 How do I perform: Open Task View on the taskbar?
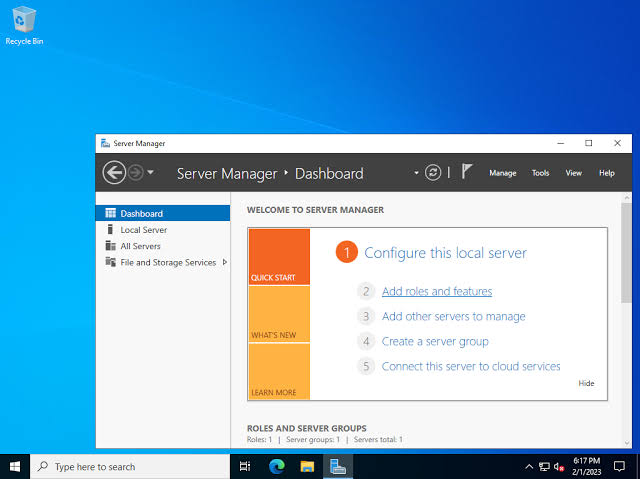(245, 466)
